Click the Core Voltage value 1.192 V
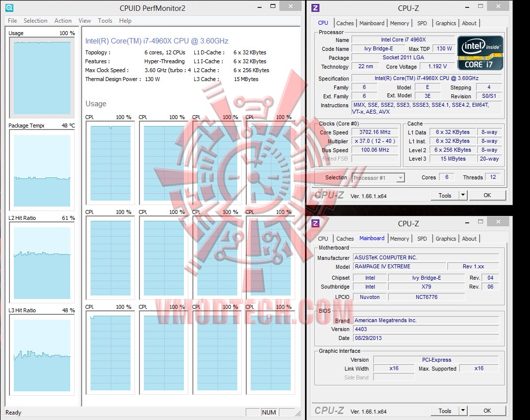This screenshot has width=530, height=420. point(438,66)
